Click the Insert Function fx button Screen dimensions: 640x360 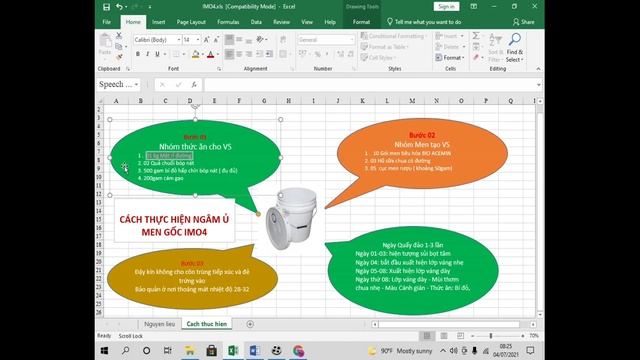coord(194,84)
